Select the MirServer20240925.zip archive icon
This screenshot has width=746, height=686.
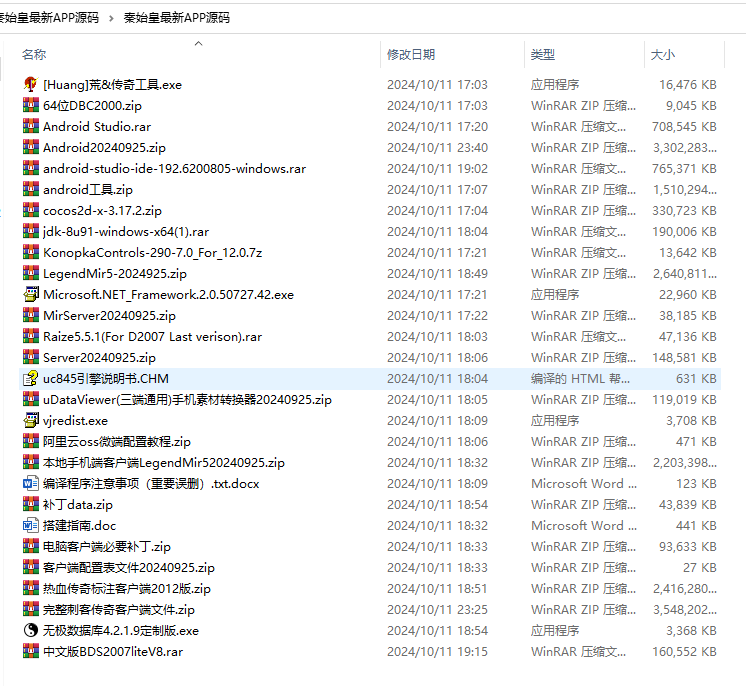coord(31,315)
